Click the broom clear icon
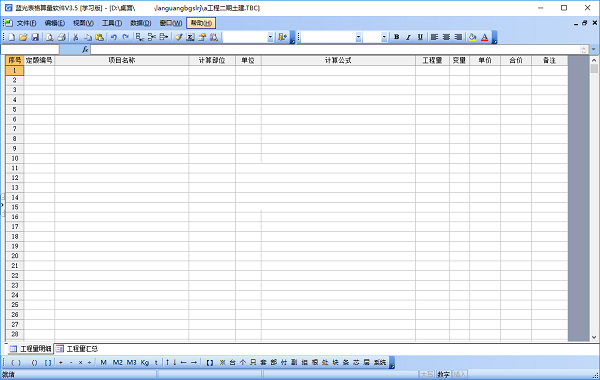This screenshot has width=600, height=380. [178, 37]
